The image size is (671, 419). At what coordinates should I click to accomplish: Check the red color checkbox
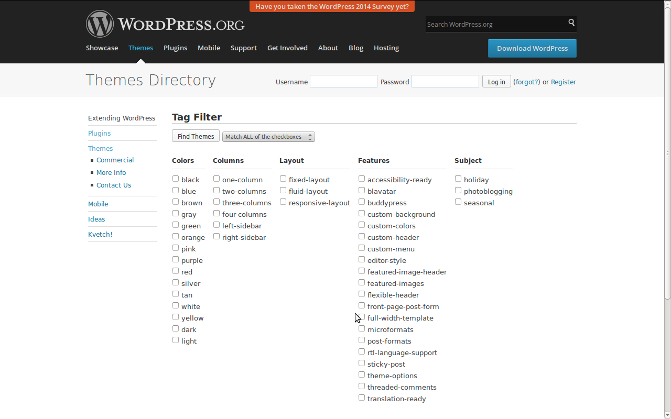tap(175, 271)
